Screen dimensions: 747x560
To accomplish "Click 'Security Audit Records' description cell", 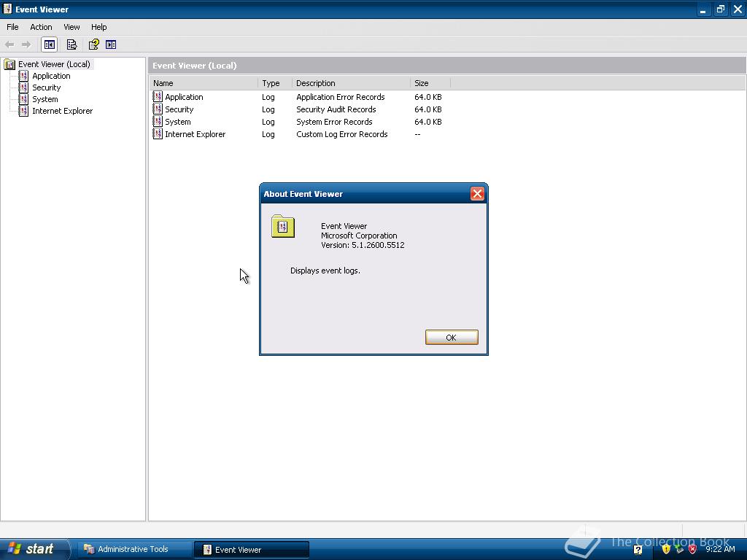I will click(x=336, y=109).
